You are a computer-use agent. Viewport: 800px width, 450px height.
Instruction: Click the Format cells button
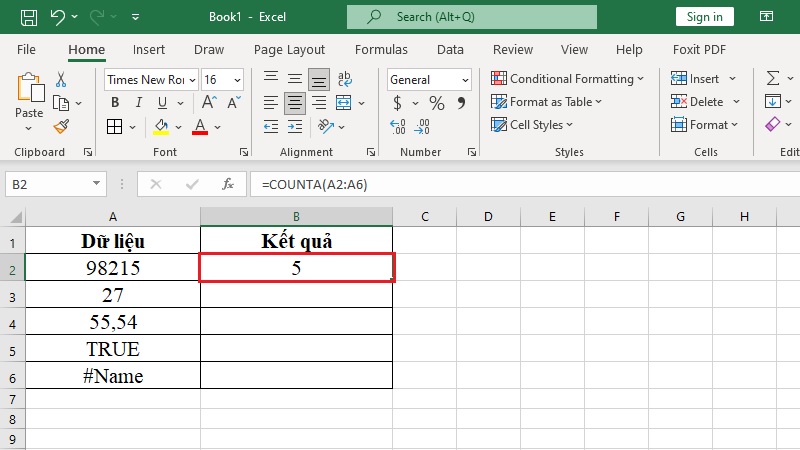coord(704,124)
